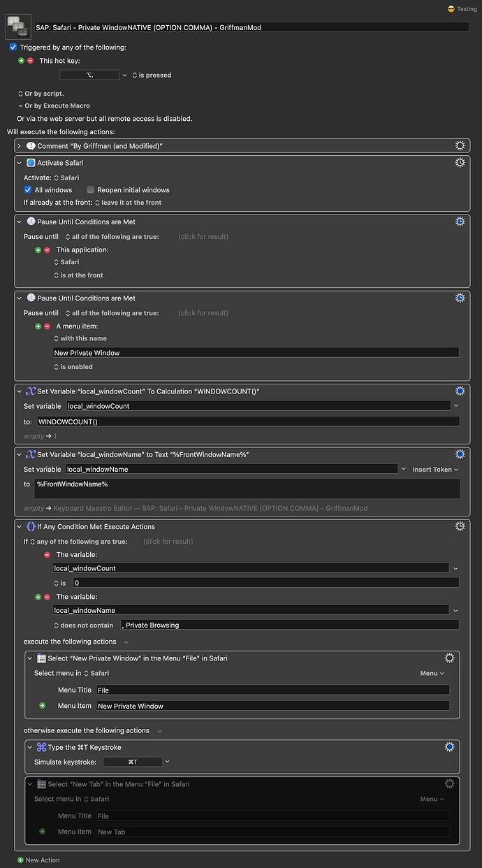Open the is enabled condition popup

point(73,367)
